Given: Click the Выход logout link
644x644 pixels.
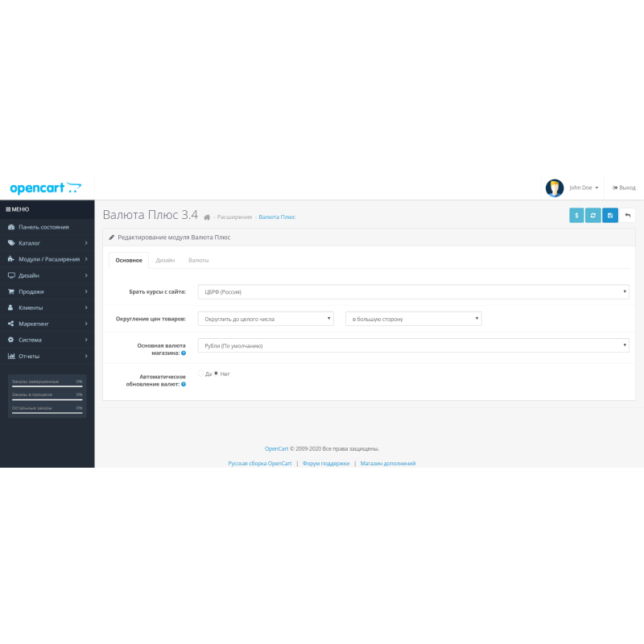Looking at the screenshot, I should 624,188.
